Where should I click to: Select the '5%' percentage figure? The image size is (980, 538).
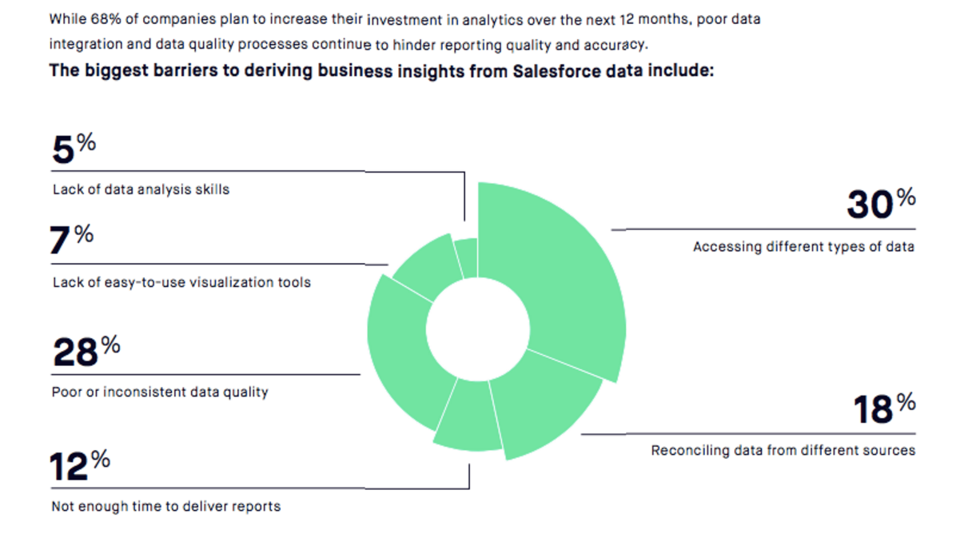coord(74,149)
